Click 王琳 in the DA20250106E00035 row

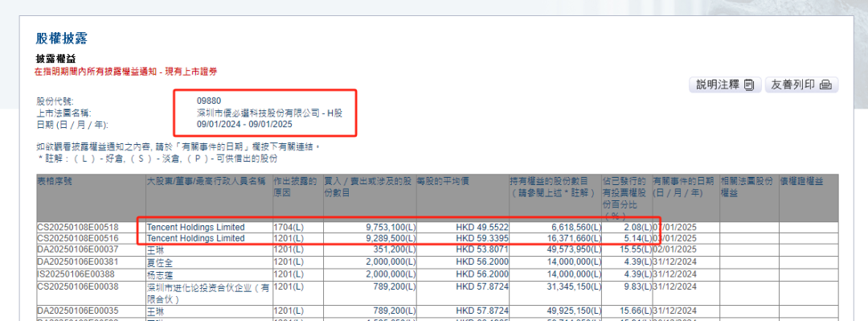click(x=156, y=311)
